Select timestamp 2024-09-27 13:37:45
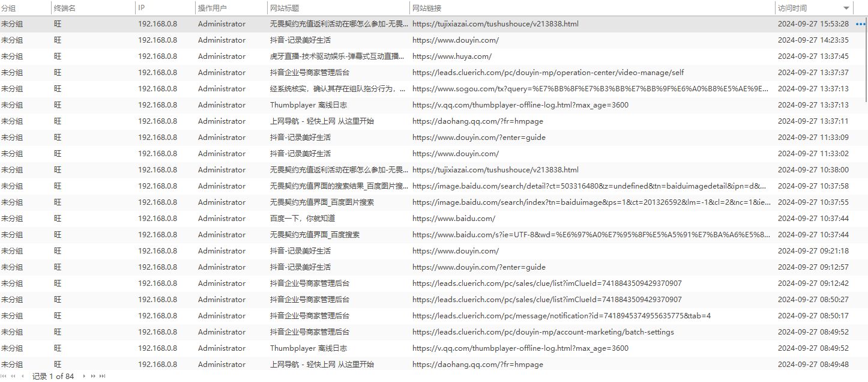Viewport: 868px width, 382px height. (x=813, y=56)
